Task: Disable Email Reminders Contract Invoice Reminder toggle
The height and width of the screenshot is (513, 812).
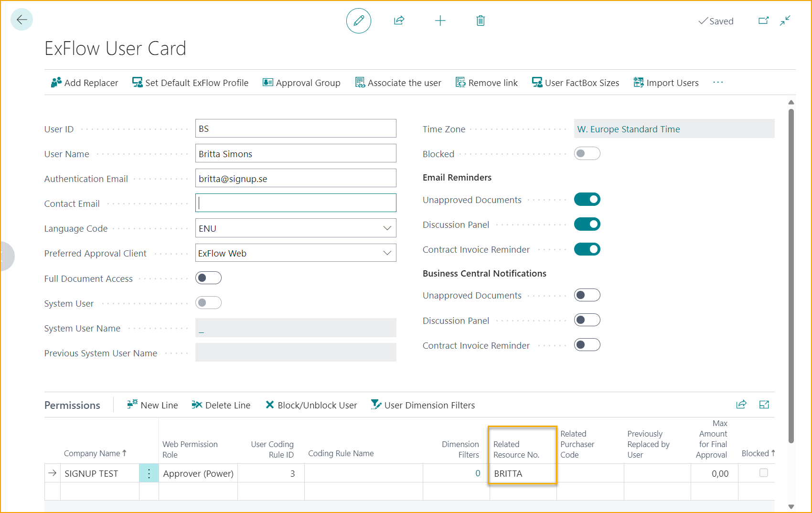Action: (587, 249)
